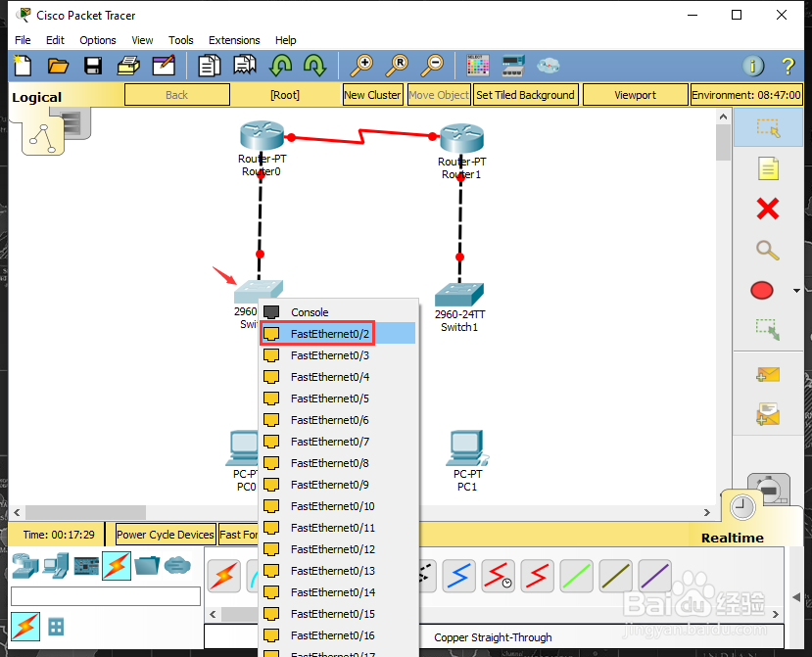The image size is (812, 657).
Task: Click the Copy icon in toolbar
Action: coord(210,66)
